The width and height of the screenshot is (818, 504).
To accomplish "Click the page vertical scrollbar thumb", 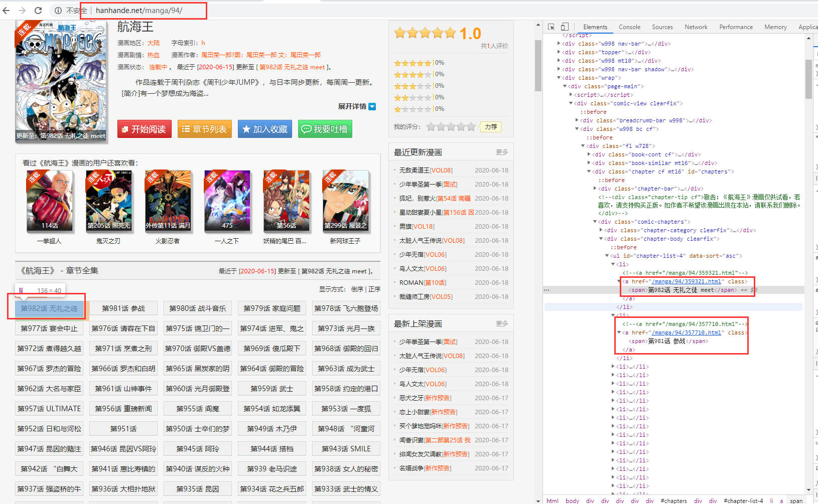I will click(x=538, y=65).
